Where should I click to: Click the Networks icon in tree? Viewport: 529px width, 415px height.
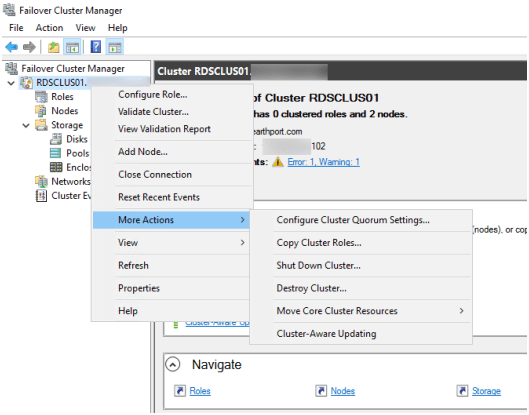tap(41, 182)
